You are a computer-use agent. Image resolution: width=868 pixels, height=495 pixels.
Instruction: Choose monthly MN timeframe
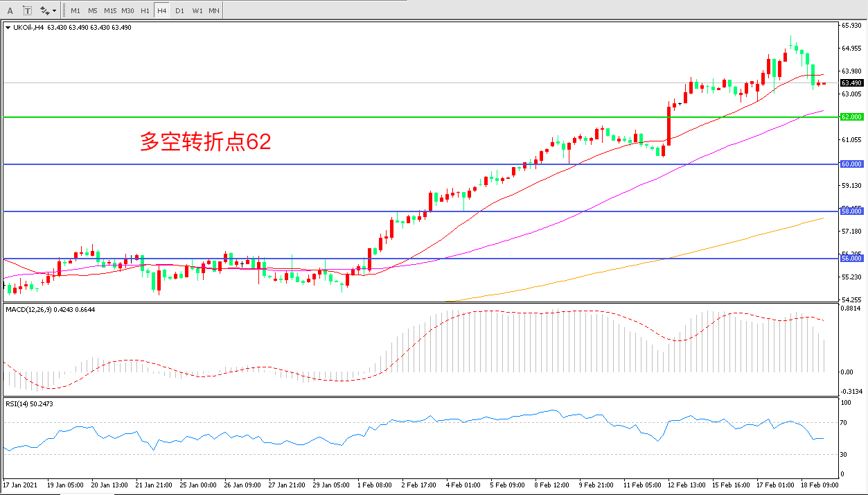pos(214,11)
